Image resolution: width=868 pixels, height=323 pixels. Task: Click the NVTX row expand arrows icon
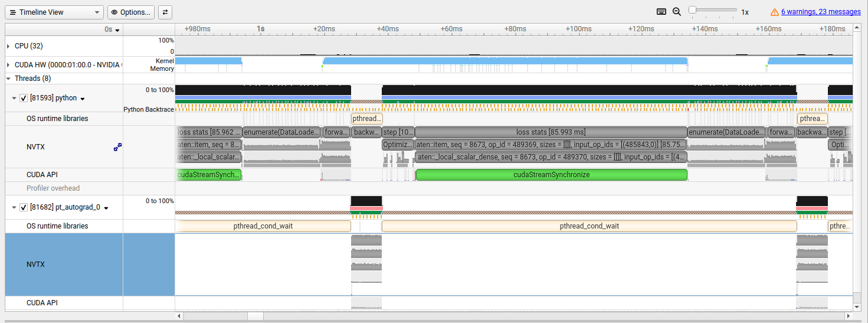[117, 147]
